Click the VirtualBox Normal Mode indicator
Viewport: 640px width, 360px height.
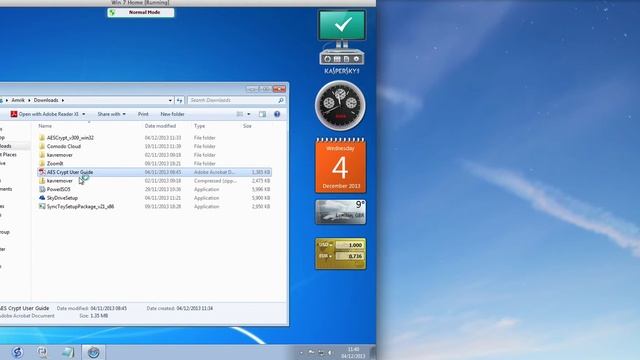point(141,13)
